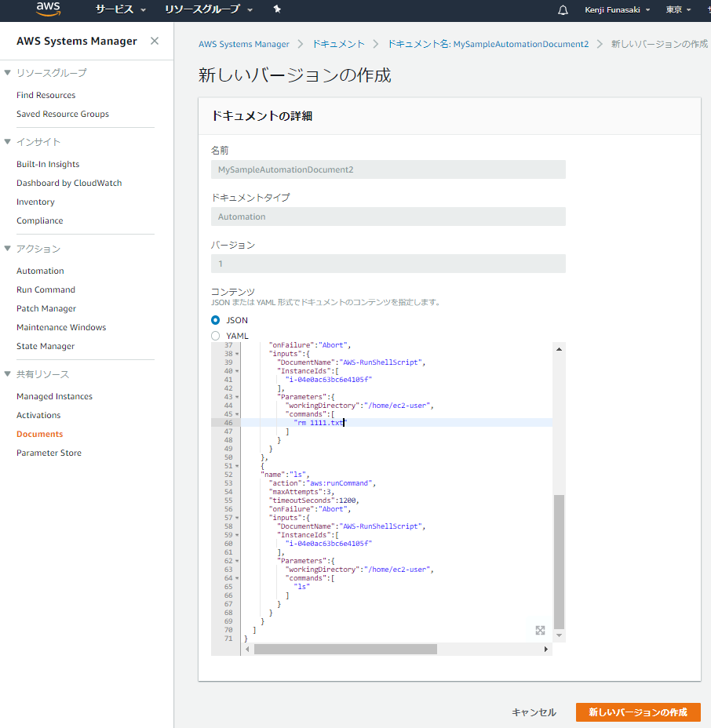711x728 pixels.
Task: Click editor vertical scrollbar up arrow
Action: point(559,349)
